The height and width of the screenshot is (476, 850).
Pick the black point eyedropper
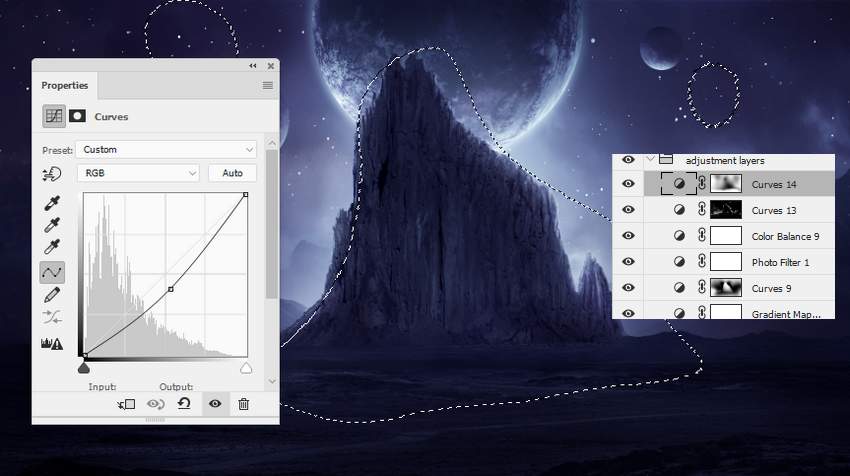coord(51,203)
